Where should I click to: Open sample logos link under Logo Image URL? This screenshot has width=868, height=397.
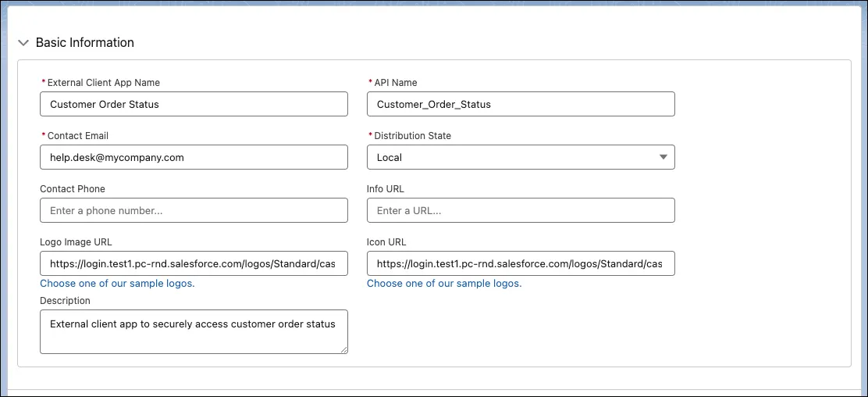pyautogui.click(x=117, y=284)
